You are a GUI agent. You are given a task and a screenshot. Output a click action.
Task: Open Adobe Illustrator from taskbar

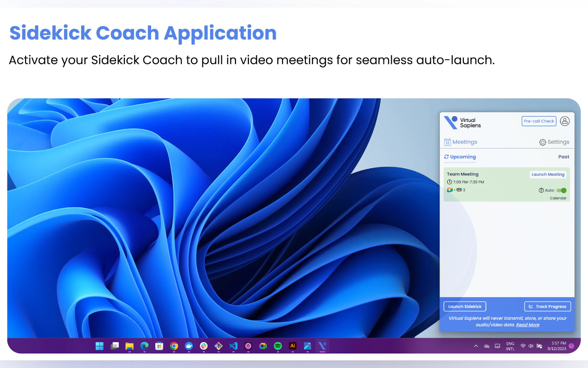coord(293,346)
